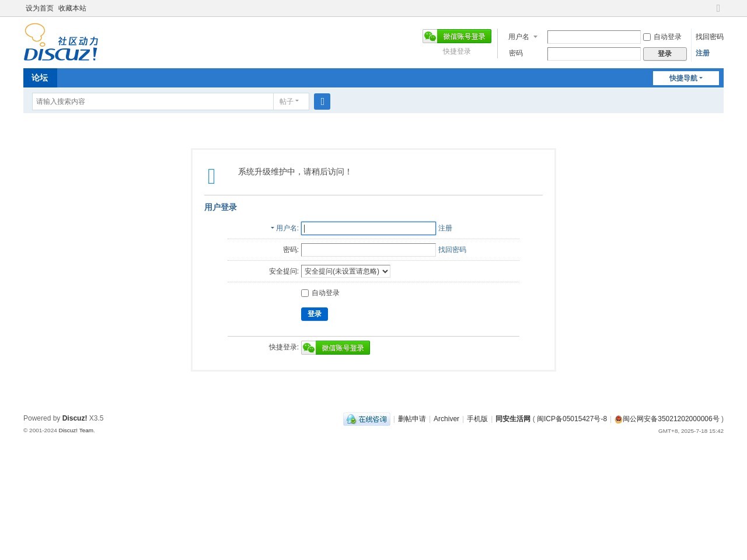Open the 安全提问 security question select box
Image resolution: width=747 pixels, height=560 pixels.
(345, 271)
